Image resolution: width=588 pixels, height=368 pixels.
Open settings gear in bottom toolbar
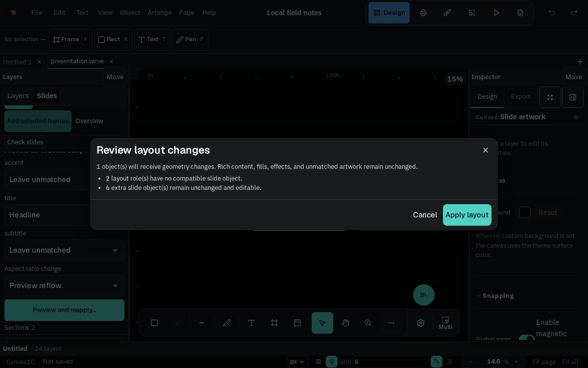pos(420,323)
